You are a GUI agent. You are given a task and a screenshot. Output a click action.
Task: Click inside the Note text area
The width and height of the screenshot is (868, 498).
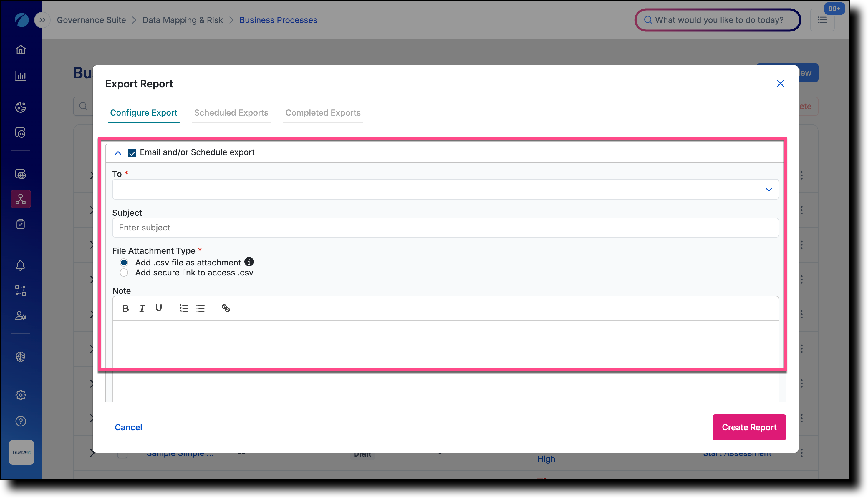445,361
